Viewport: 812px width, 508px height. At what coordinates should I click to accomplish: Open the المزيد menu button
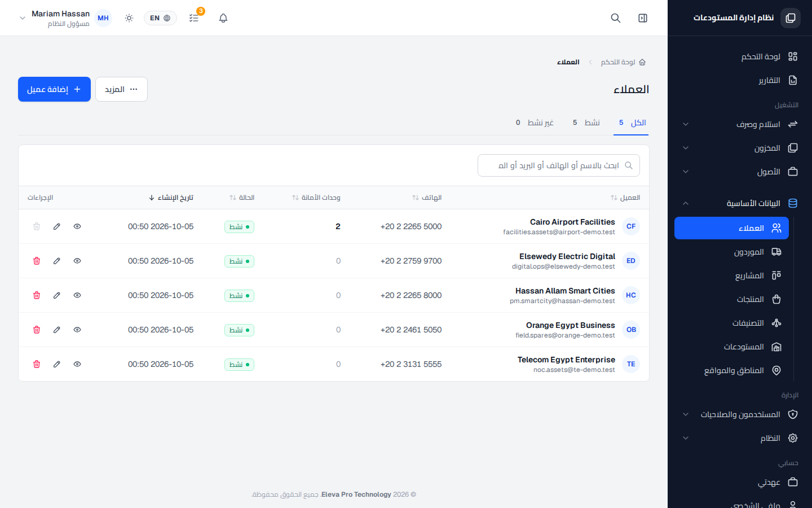pos(121,89)
